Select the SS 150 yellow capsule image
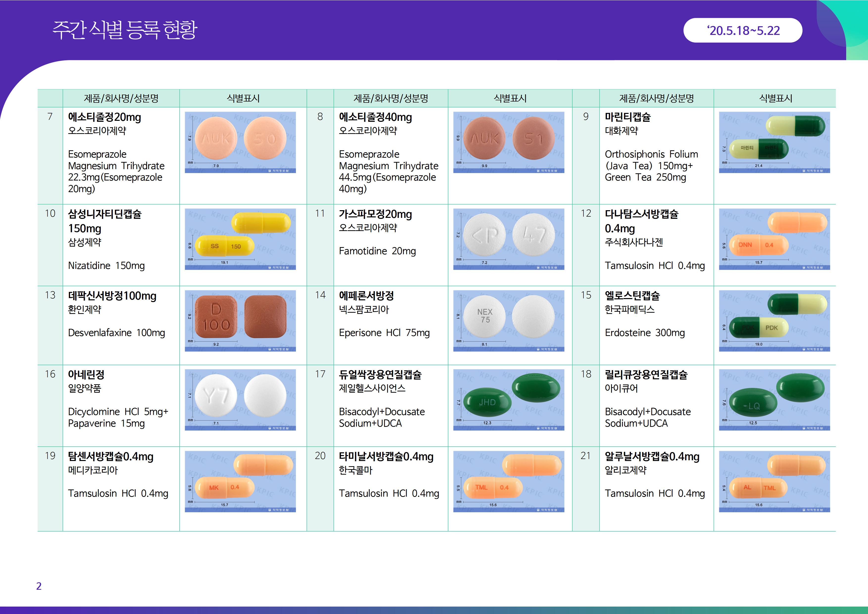868x614 pixels. 240,239
